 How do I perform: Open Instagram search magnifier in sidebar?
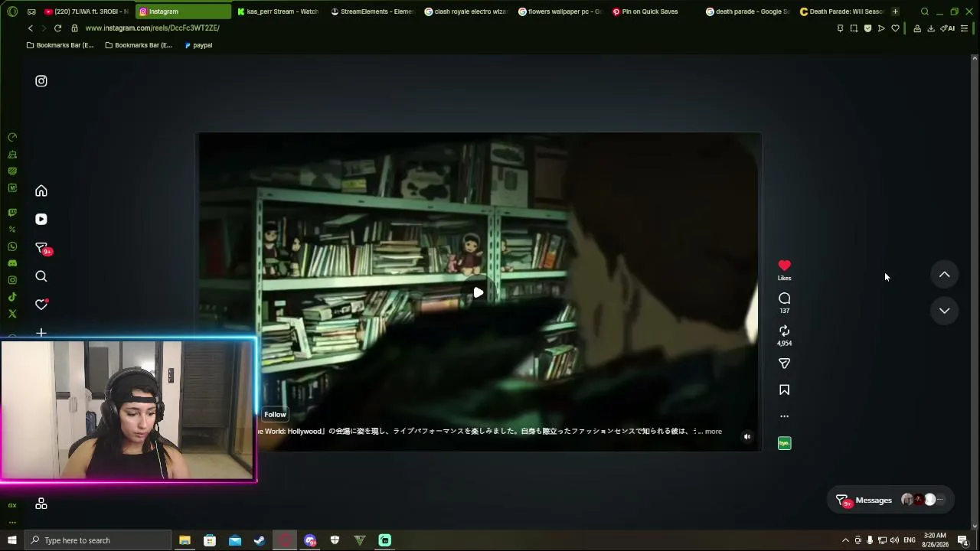tap(41, 276)
